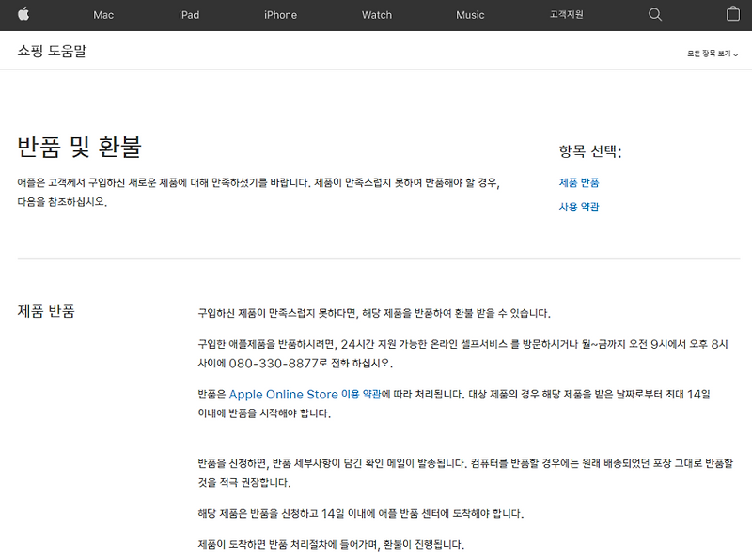Click the 반품 및 환불 page title
This screenshot has width=752, height=560.
pyautogui.click(x=79, y=147)
